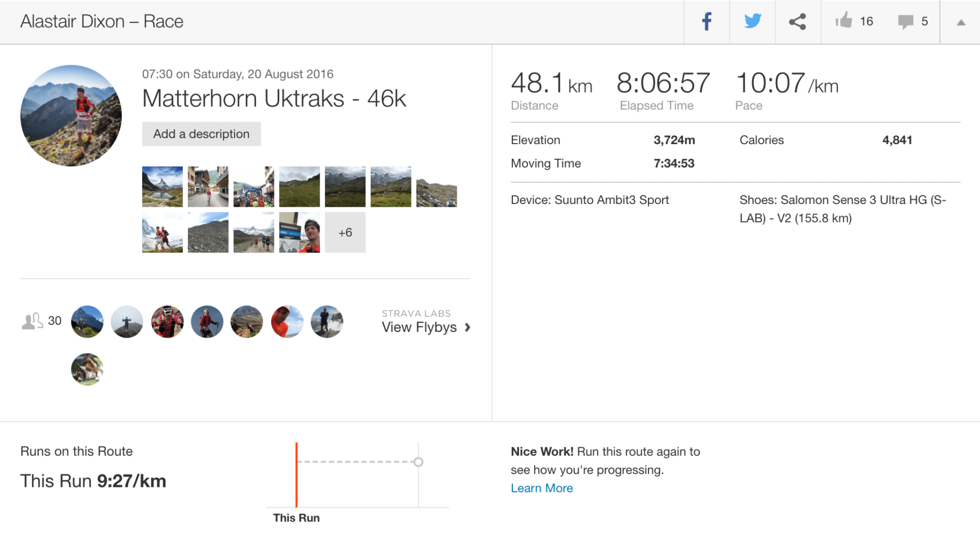Open comments via speech bubble icon
980x544 pixels.
pyautogui.click(x=905, y=22)
